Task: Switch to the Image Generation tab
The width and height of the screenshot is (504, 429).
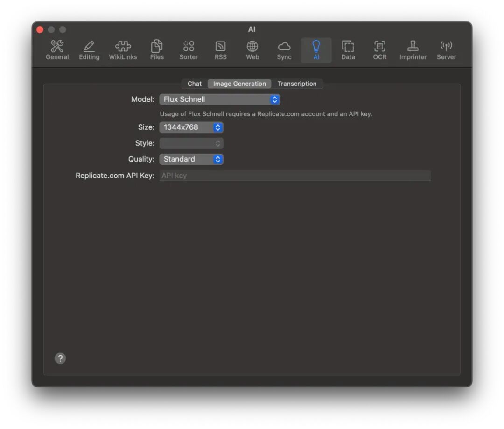Action: click(239, 84)
